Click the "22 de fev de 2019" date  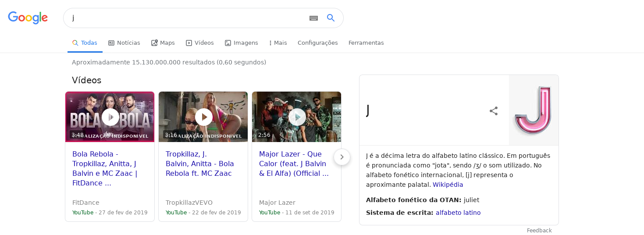click(217, 213)
